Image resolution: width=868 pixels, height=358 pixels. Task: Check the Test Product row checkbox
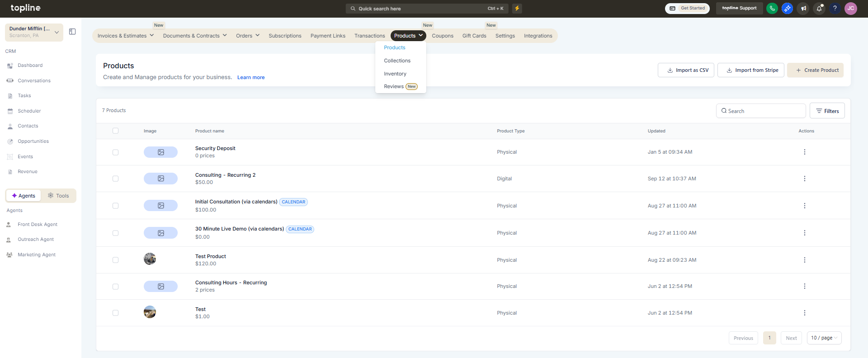115,260
